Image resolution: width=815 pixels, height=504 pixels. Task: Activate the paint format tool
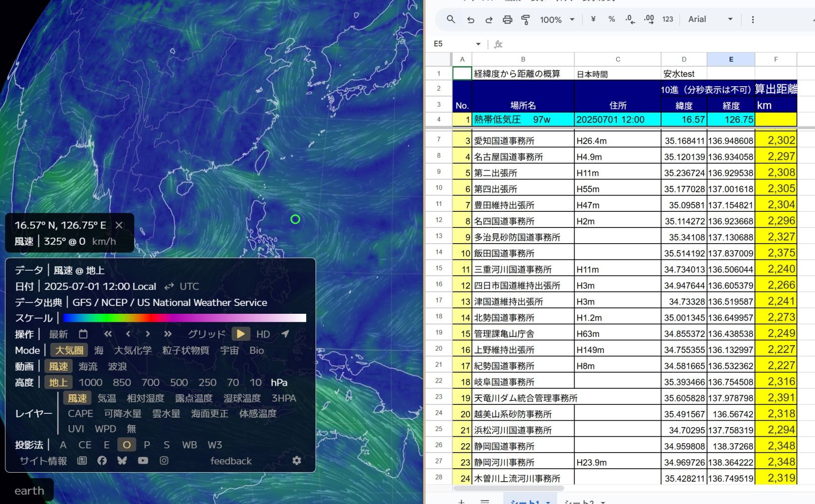(526, 20)
